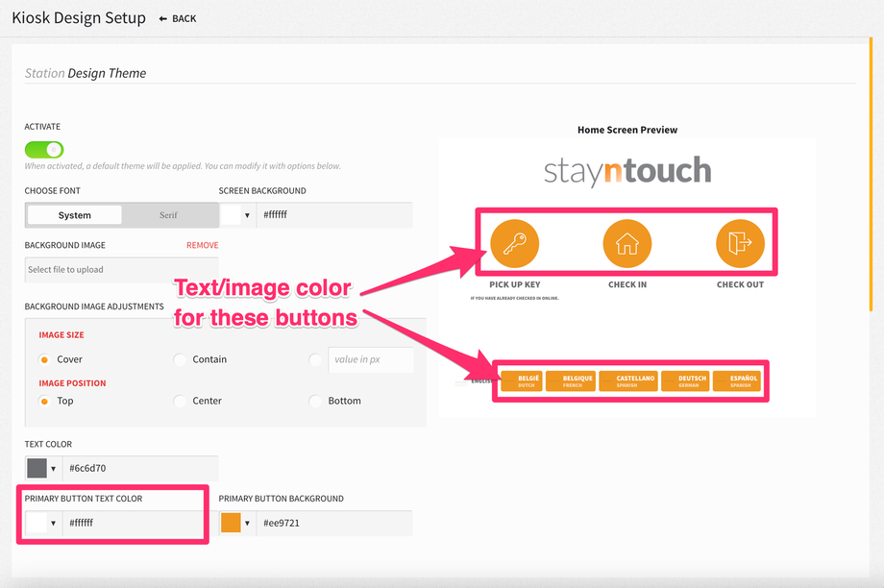Screen dimensions: 884x588
Task: Go back using the BACK arrow link
Action: click(x=178, y=18)
